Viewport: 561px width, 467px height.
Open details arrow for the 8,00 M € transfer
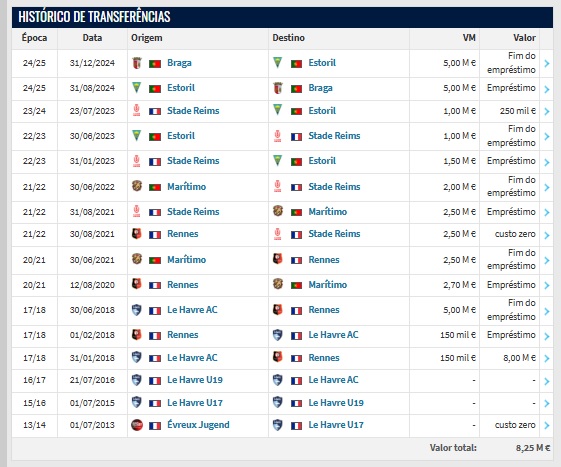click(547, 358)
